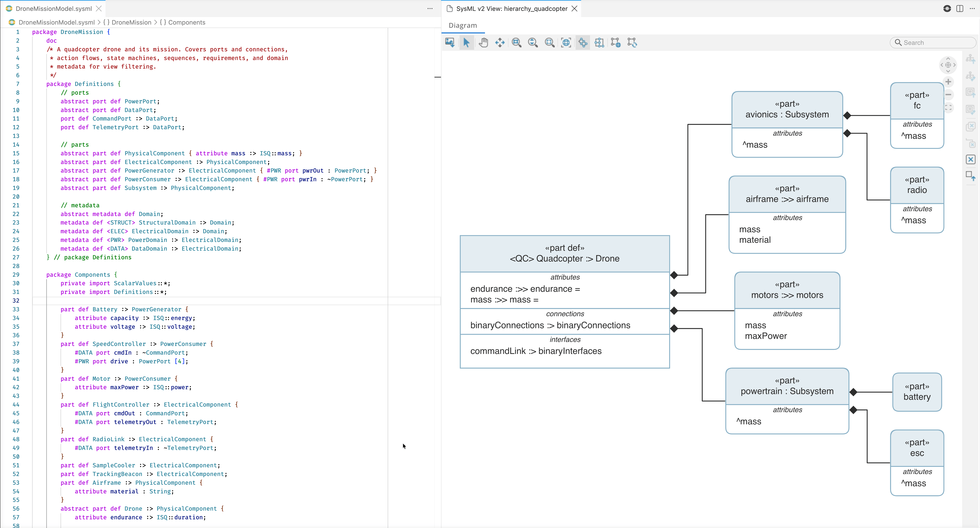The width and height of the screenshot is (980, 528).
Task: Click the Search field in diagram toolbar
Action: (x=933, y=43)
